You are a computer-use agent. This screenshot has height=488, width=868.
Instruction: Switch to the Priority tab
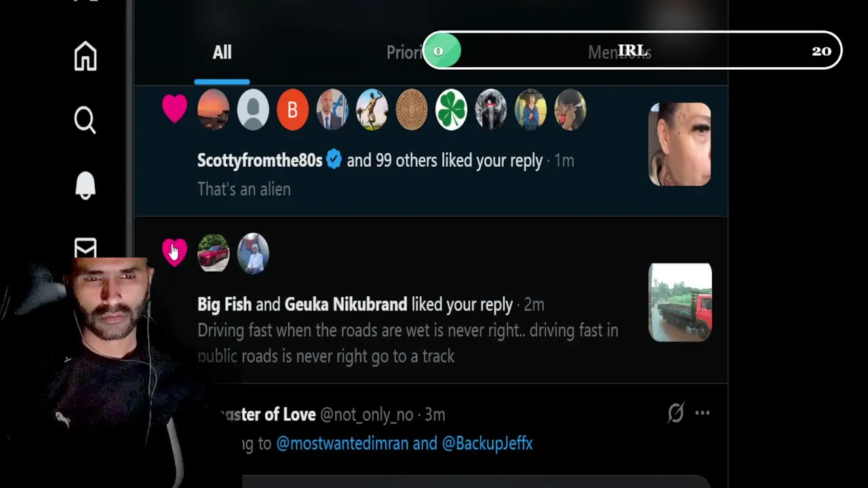[405, 53]
